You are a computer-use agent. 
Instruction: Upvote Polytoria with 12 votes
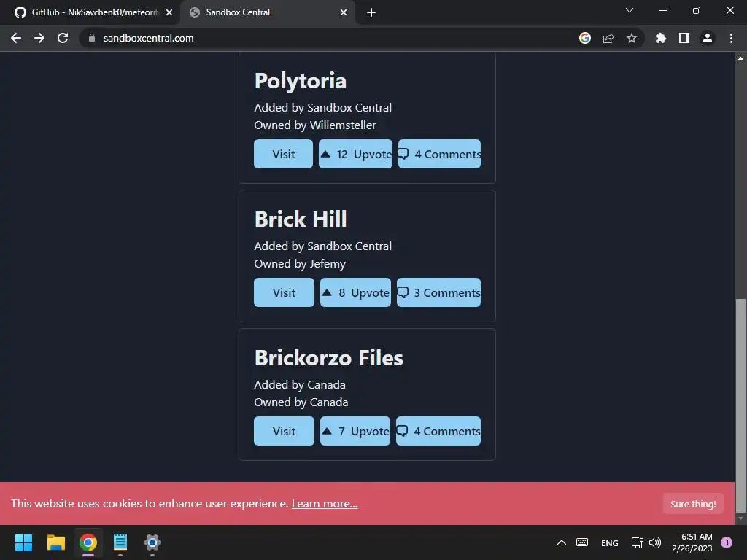click(x=355, y=154)
